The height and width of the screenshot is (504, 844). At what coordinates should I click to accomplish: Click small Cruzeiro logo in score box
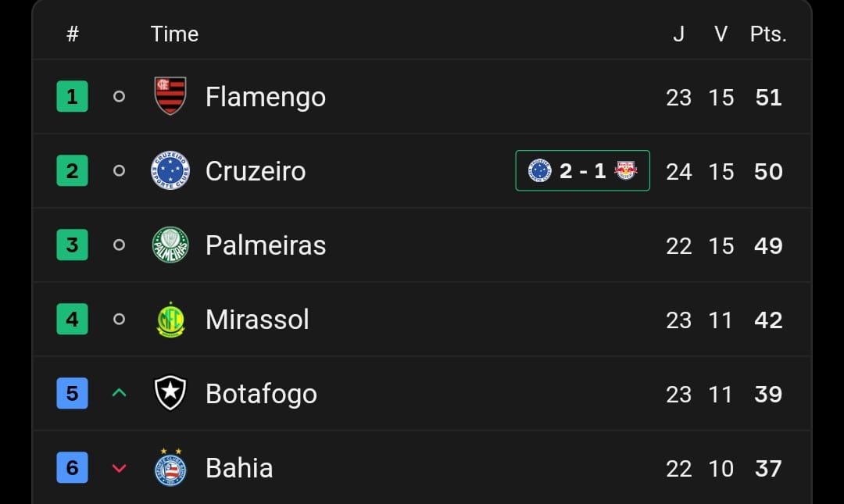[x=539, y=170]
